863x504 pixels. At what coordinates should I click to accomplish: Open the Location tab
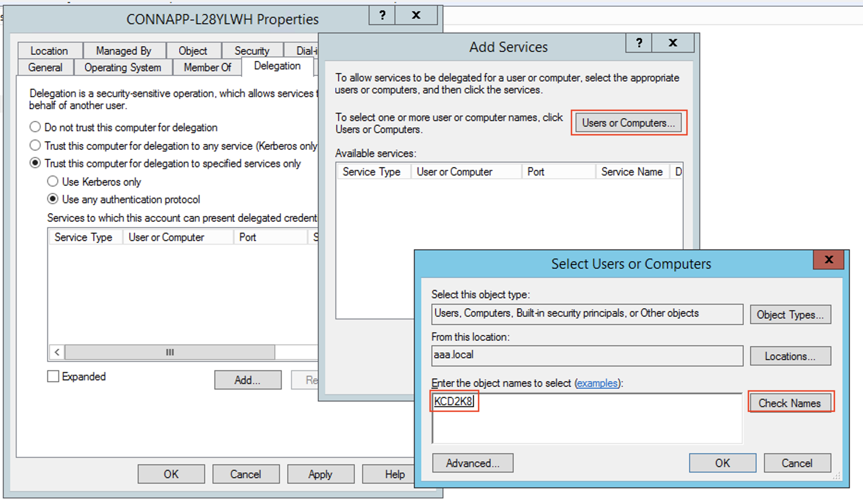click(x=49, y=51)
